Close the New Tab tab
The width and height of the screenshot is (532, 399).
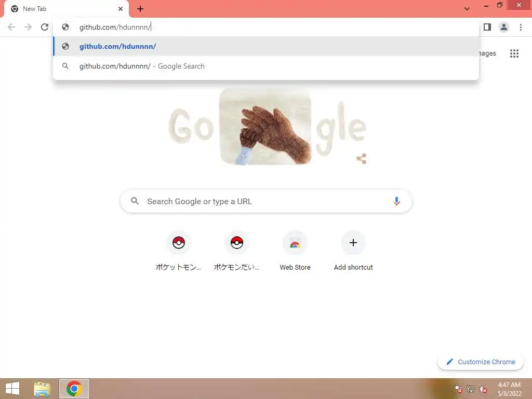[x=121, y=9]
